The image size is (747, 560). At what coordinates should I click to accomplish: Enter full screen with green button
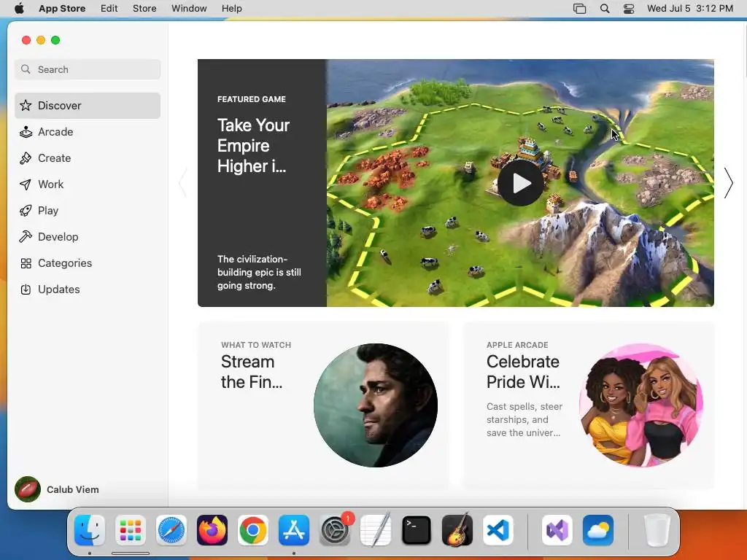tap(55, 40)
